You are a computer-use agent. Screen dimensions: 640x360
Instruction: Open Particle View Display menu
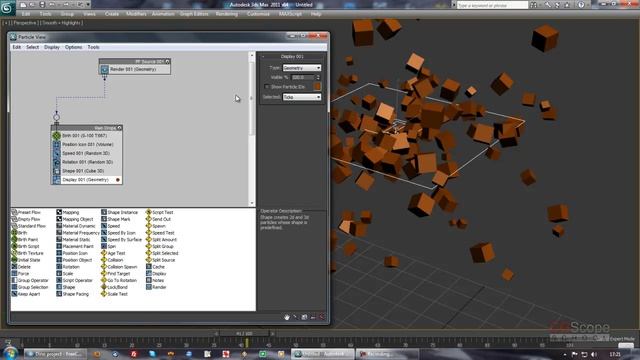click(x=52, y=47)
